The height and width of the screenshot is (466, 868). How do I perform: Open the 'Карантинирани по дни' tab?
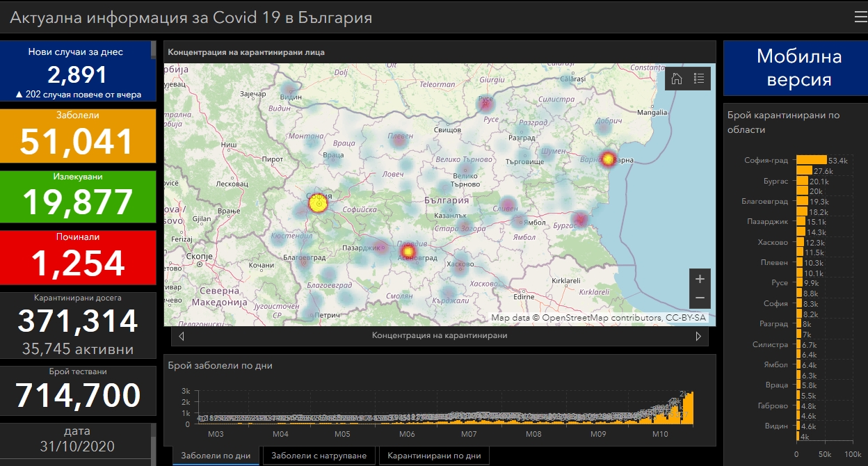click(434, 456)
